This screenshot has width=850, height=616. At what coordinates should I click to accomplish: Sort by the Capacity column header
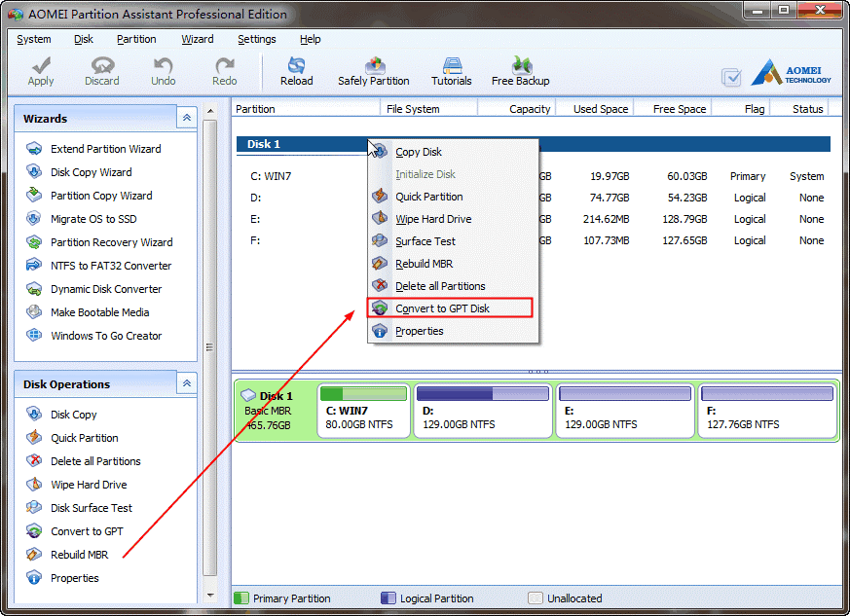click(x=517, y=109)
